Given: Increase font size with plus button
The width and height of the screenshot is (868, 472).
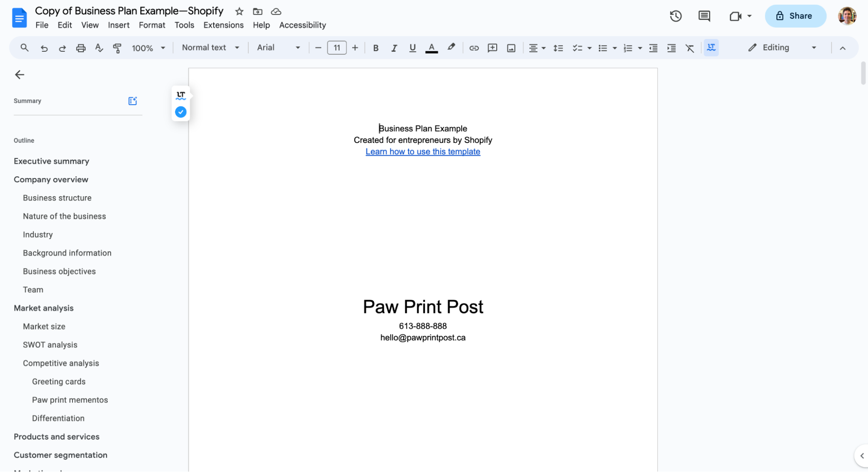Looking at the screenshot, I should [355, 48].
